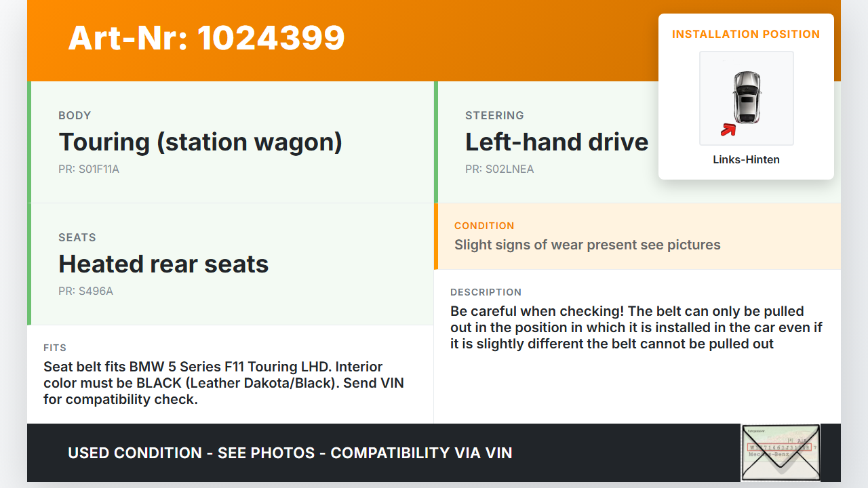The width and height of the screenshot is (868, 488).
Task: Click the Installation Position heading
Action: pos(746,34)
